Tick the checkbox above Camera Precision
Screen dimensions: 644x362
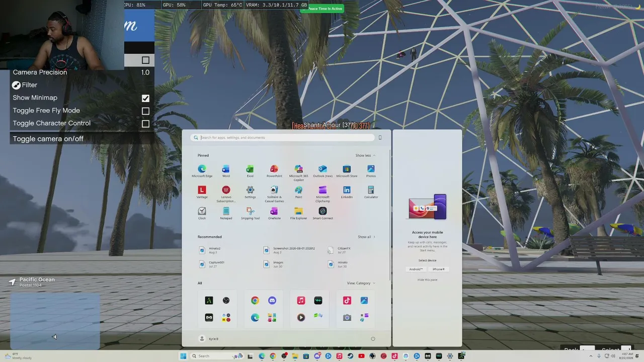[x=145, y=60]
